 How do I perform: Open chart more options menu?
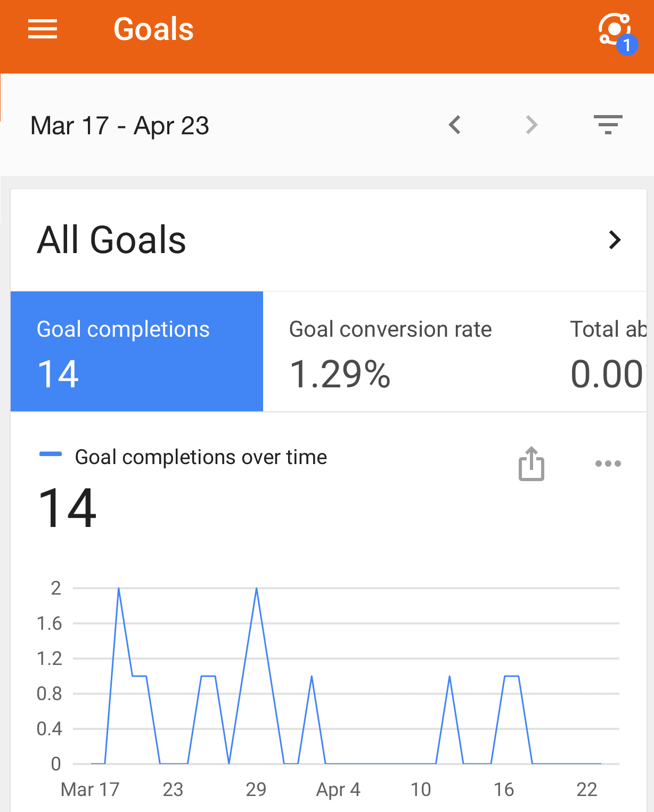[608, 464]
